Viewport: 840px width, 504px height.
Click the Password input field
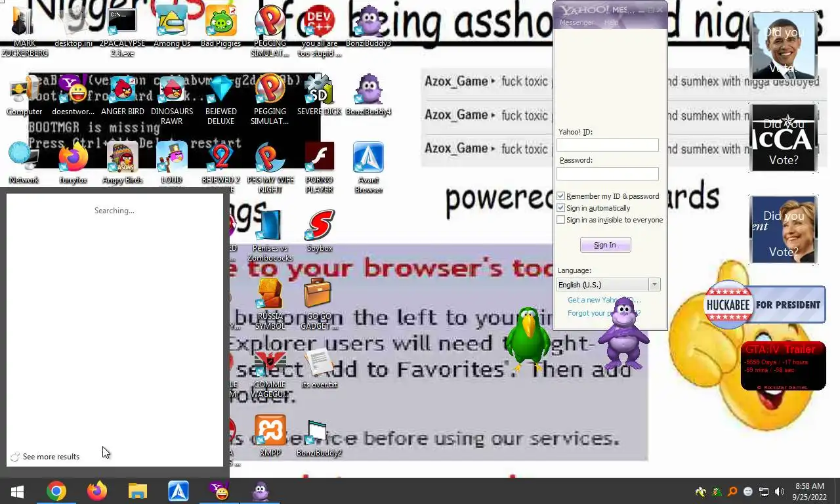(608, 174)
